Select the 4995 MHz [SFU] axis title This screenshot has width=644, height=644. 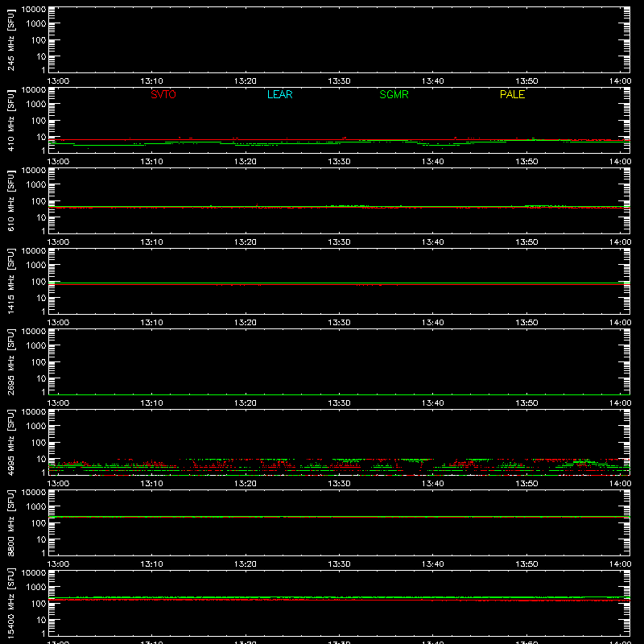(11, 442)
